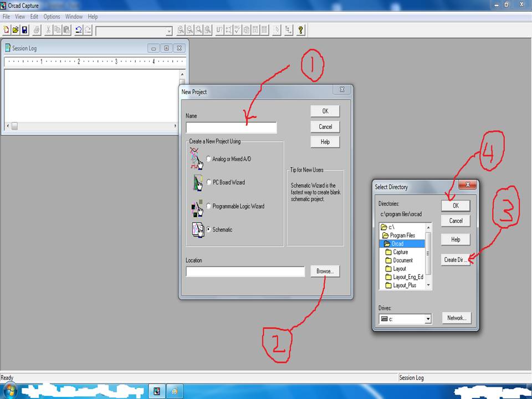Select the Capture folder
The height and width of the screenshot is (399, 532).
(397, 252)
